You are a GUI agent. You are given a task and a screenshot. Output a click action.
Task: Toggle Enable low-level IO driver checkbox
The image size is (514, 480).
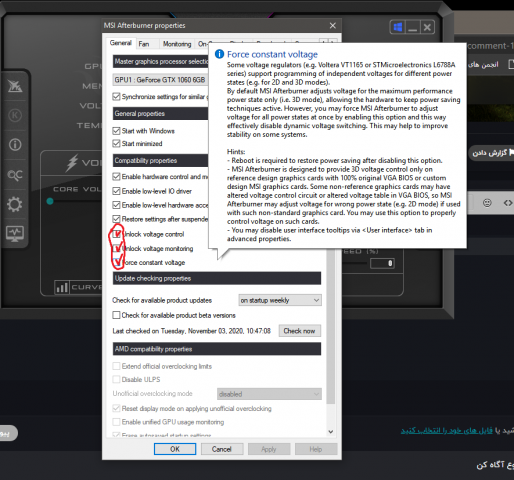click(x=116, y=191)
